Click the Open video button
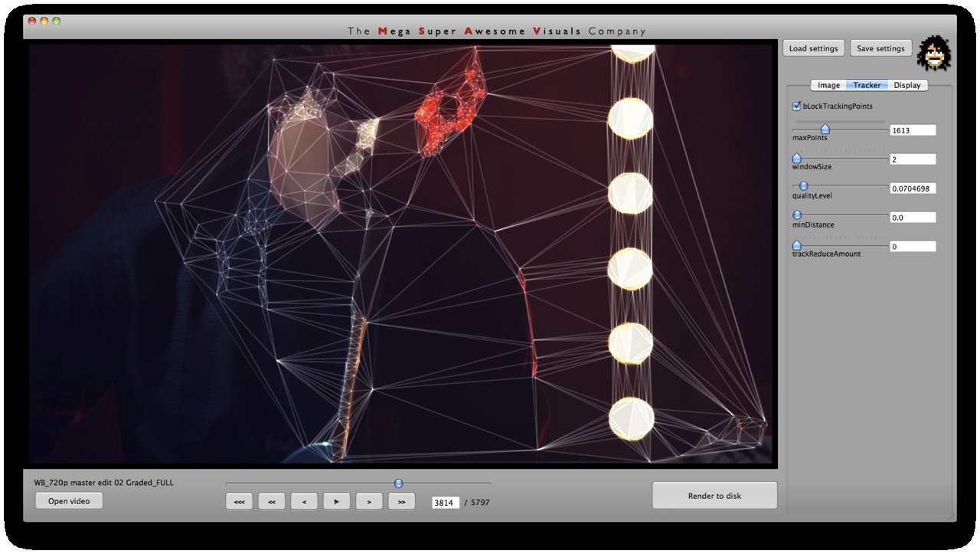The image size is (980, 554). click(x=69, y=501)
